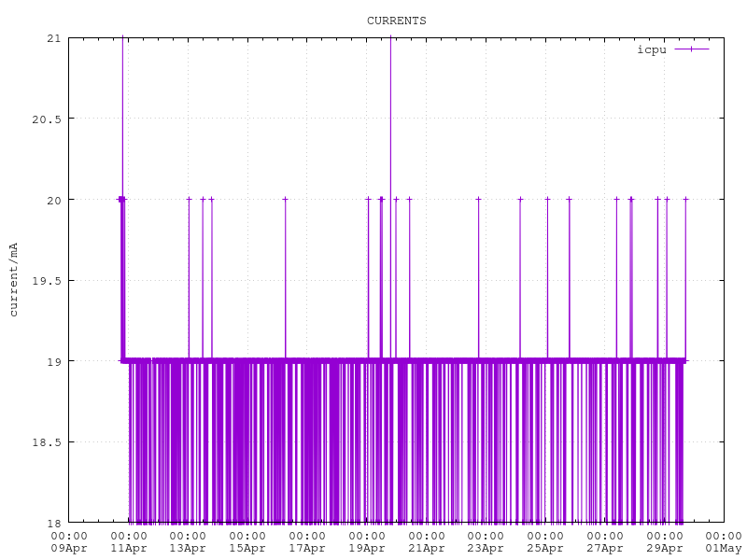Click the current/mA y-axis label
The image size is (747, 560).
point(14,279)
